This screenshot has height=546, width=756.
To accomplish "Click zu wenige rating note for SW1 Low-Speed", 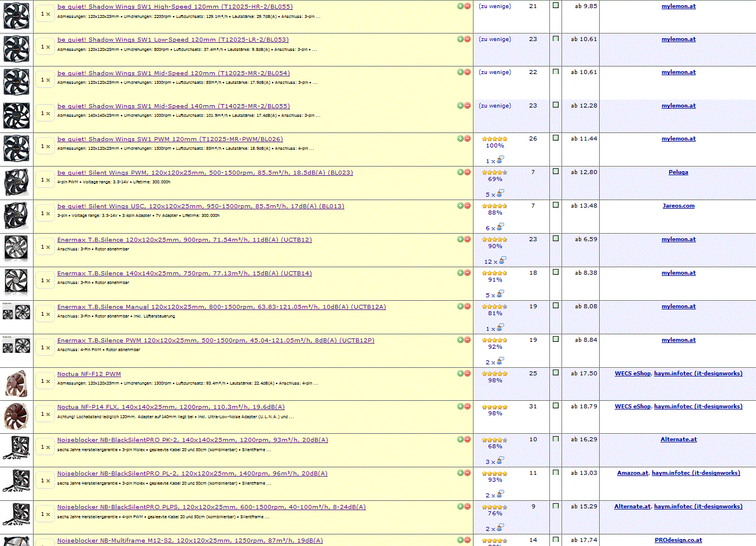I will 495,39.
